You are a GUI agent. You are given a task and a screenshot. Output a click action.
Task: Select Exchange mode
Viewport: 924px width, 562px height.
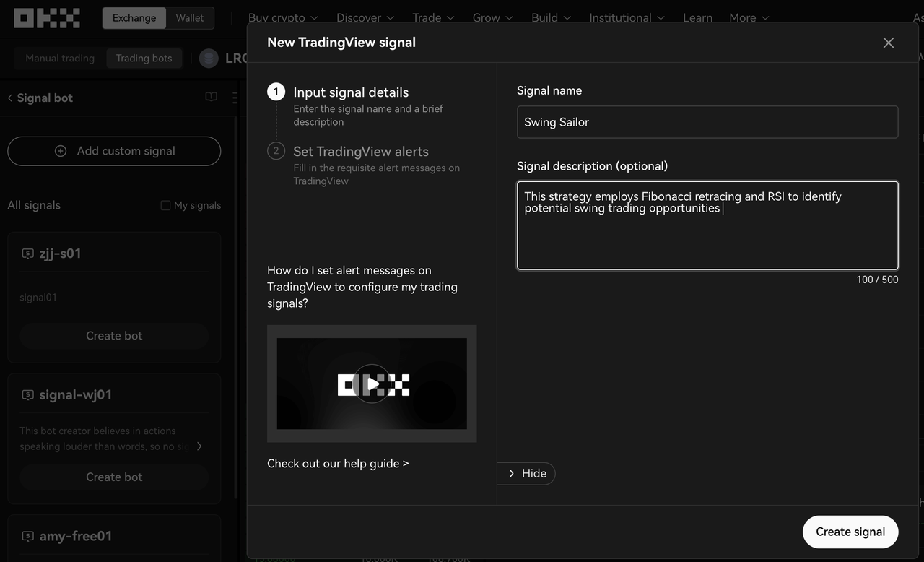(x=134, y=17)
